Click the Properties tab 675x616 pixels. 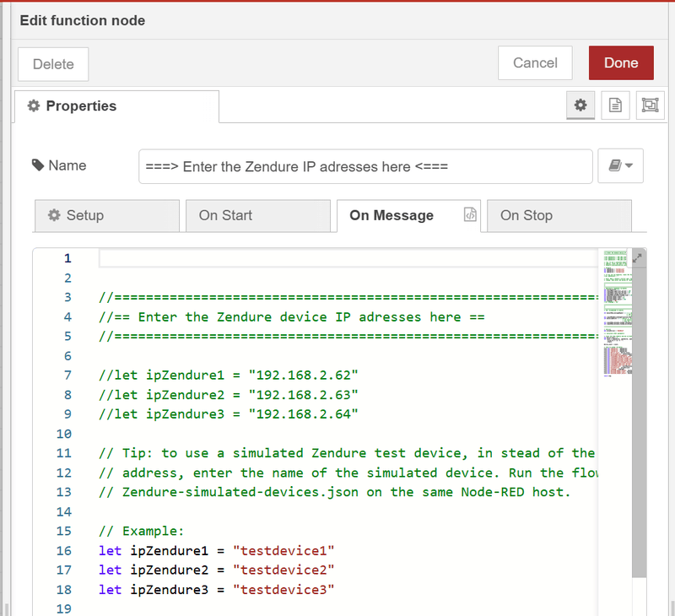[x=116, y=106]
